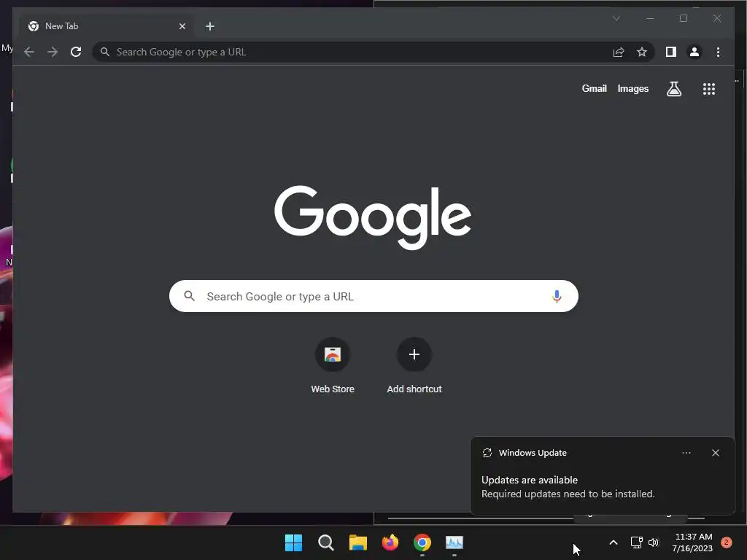The image size is (747, 560).
Task: Open notification center badge
Action: point(727,542)
